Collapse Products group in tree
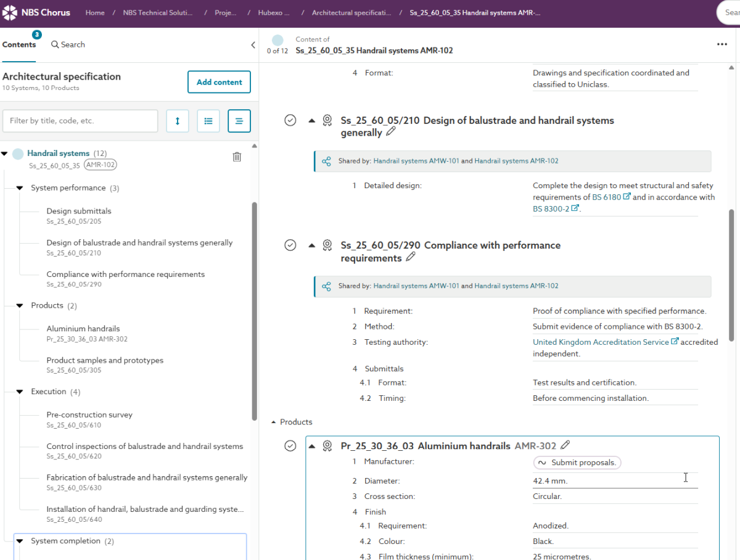This screenshot has height=560, width=740. [x=20, y=306]
